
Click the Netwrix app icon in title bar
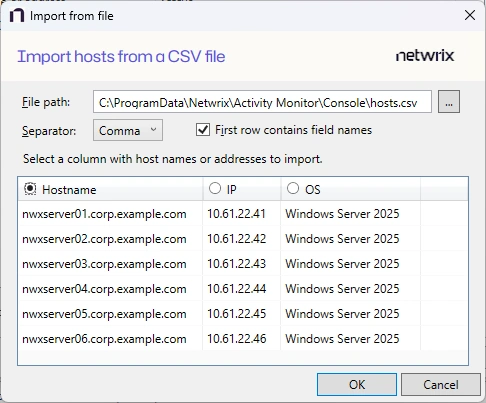pyautogui.click(x=17, y=15)
